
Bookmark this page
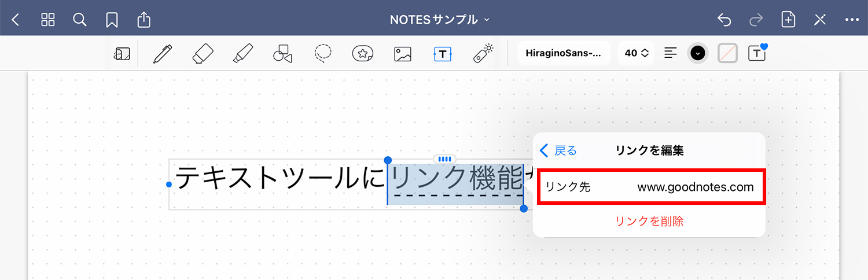[112, 20]
